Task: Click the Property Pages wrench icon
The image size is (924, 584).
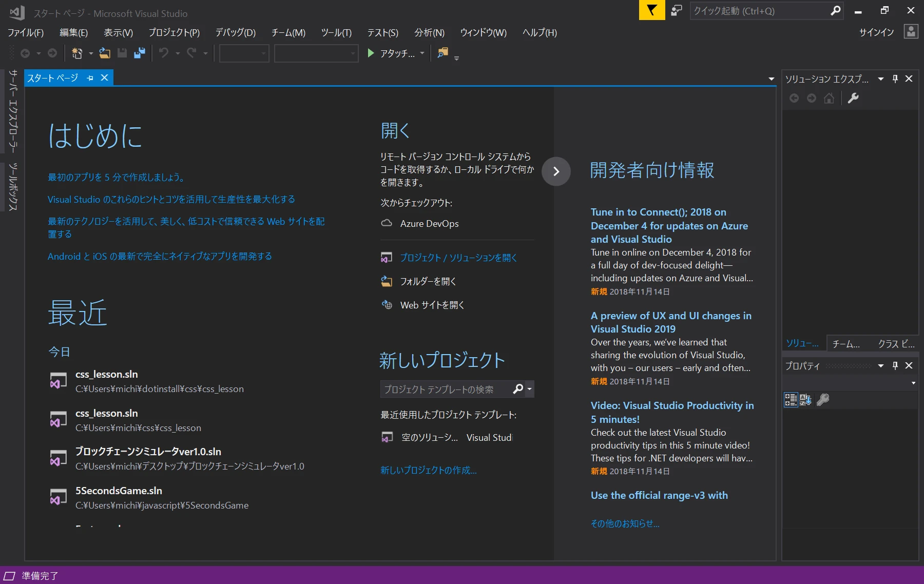Action: click(x=823, y=400)
